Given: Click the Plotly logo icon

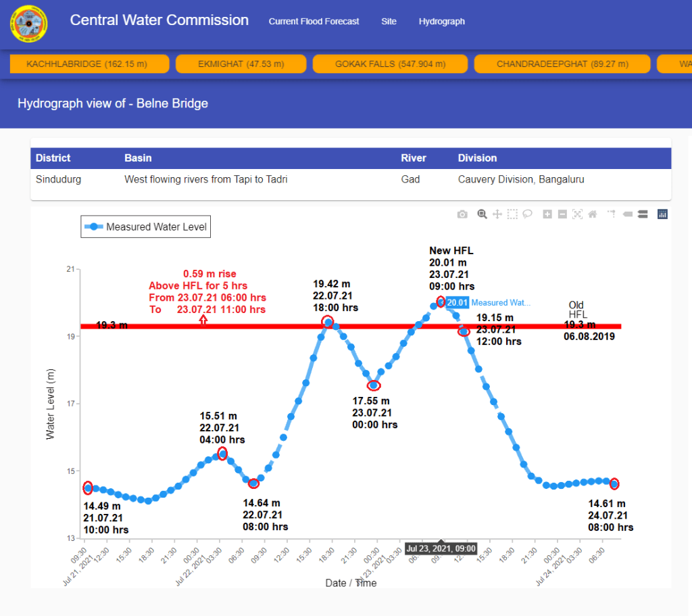Looking at the screenshot, I should pyautogui.click(x=663, y=214).
